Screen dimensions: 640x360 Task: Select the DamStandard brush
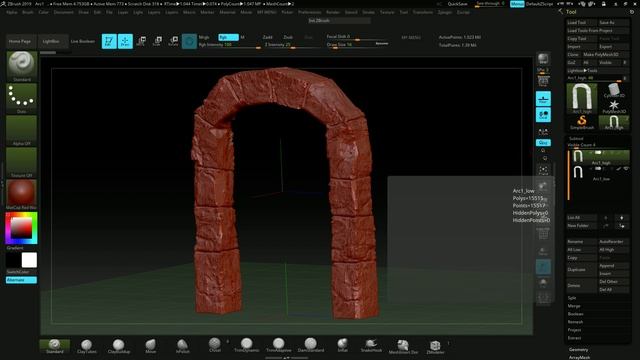point(311,345)
